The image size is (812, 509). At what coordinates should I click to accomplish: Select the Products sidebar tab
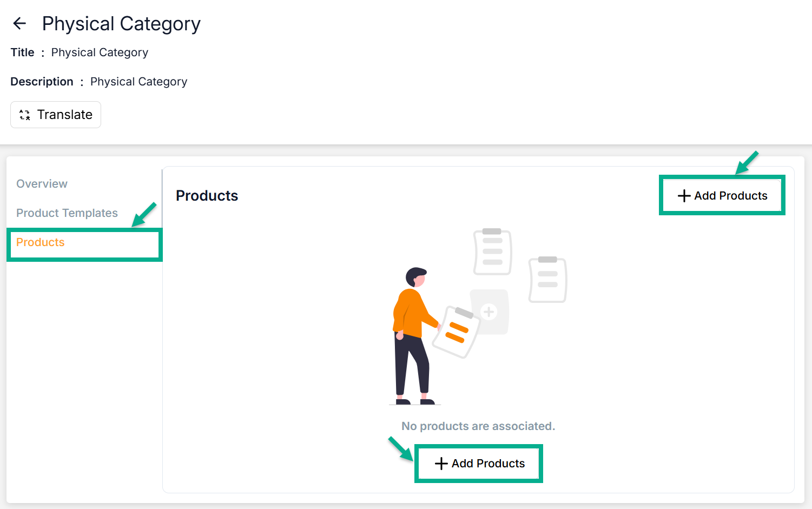click(41, 242)
